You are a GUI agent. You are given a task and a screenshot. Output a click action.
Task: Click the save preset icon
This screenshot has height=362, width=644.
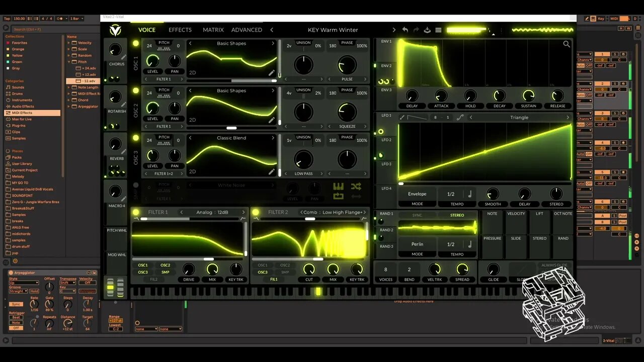427,30
